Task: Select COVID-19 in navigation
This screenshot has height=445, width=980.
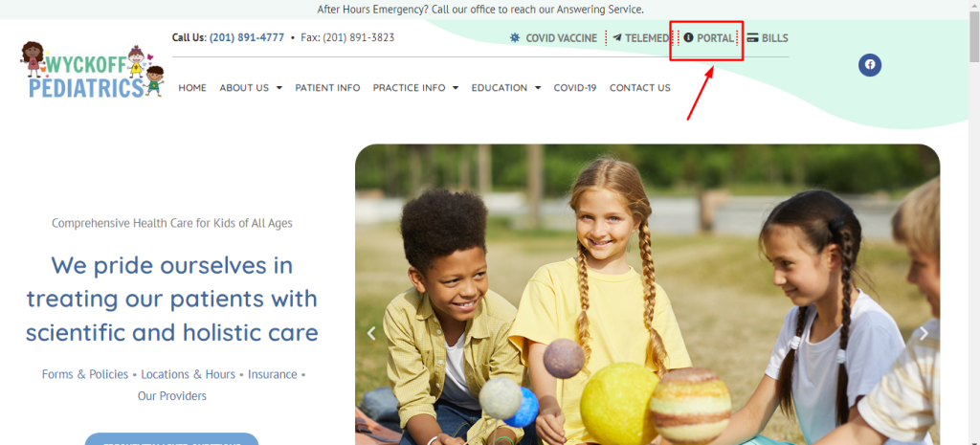Action: tap(575, 87)
